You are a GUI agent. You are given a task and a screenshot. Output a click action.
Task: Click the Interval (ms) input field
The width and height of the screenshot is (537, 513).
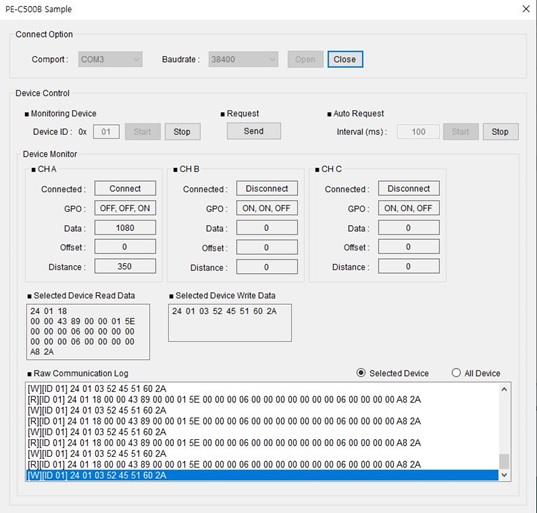coord(418,132)
